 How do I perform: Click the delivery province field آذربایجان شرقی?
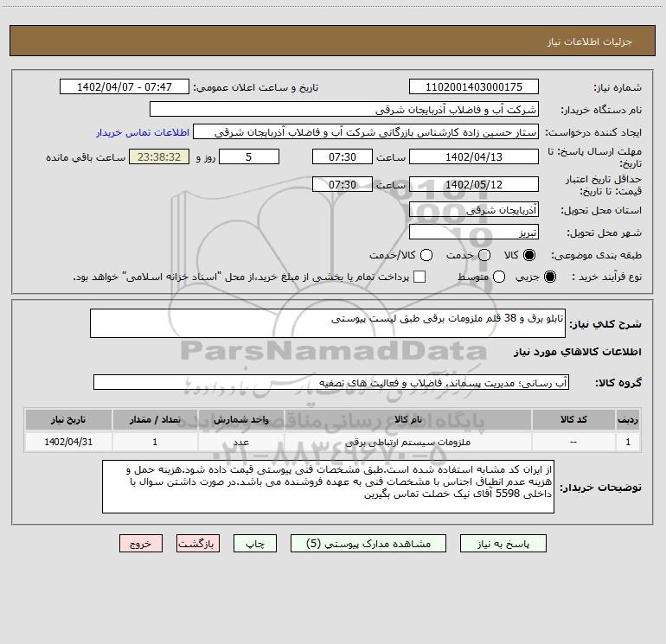point(474,209)
